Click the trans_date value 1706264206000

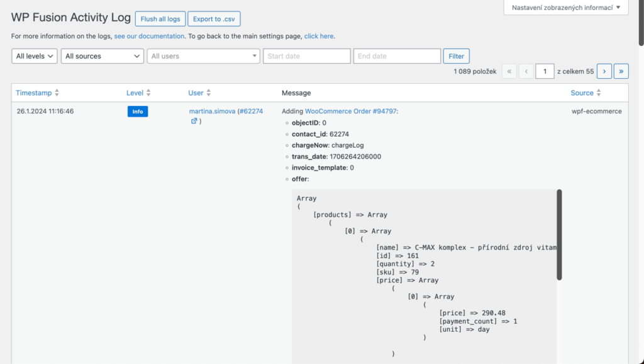point(355,156)
